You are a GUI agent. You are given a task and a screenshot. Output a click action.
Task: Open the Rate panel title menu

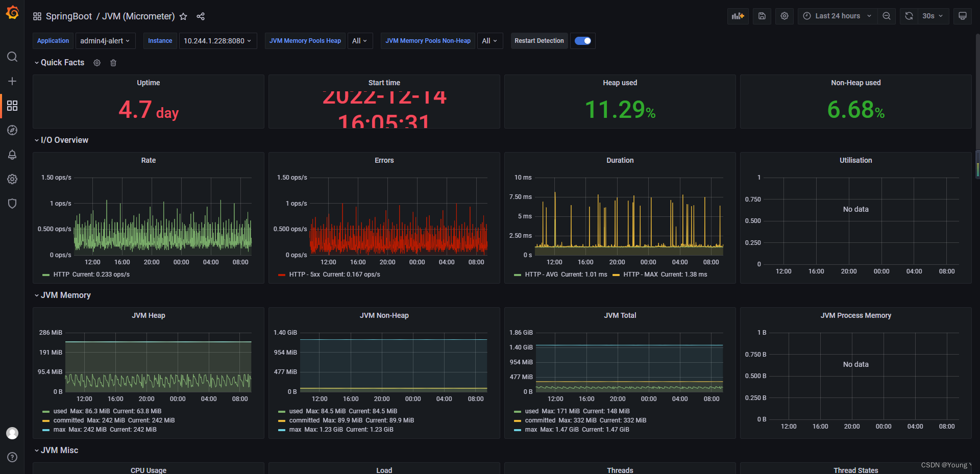(149, 160)
